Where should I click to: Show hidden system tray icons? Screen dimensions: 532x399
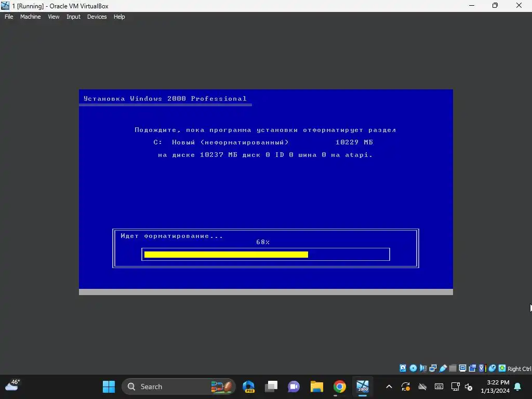click(389, 387)
